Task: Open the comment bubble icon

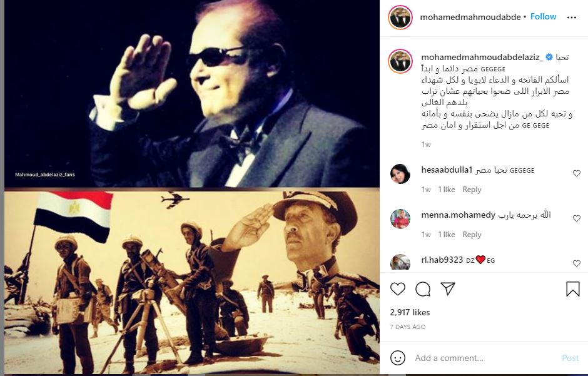Action: pyautogui.click(x=423, y=289)
